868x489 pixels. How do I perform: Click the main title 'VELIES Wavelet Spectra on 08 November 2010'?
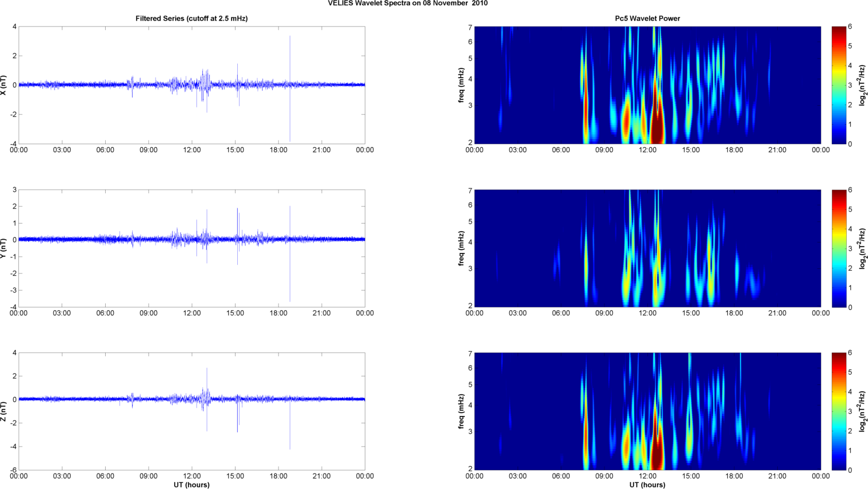pos(407,3)
